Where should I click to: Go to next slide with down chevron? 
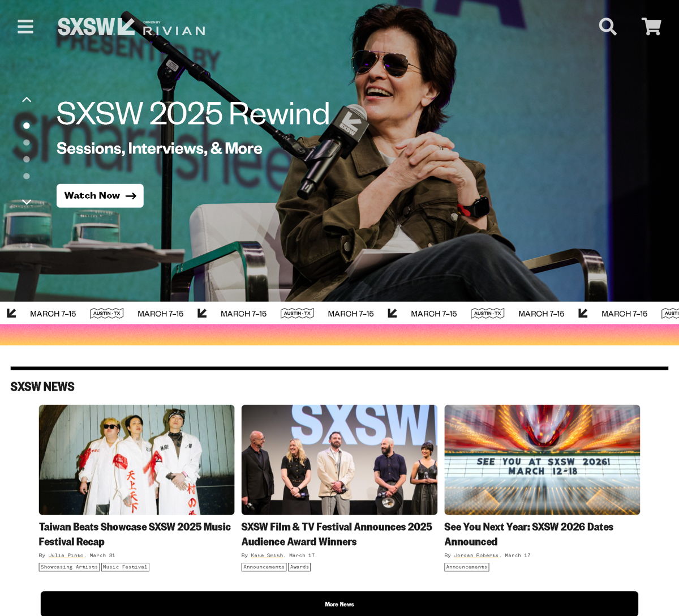pyautogui.click(x=27, y=202)
